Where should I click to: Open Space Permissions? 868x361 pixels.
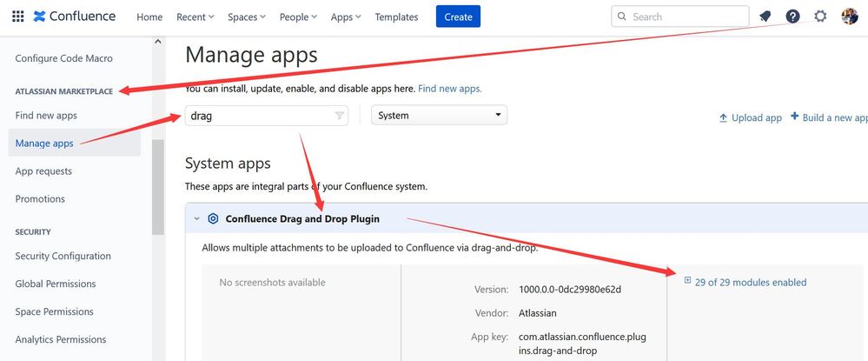coord(54,311)
